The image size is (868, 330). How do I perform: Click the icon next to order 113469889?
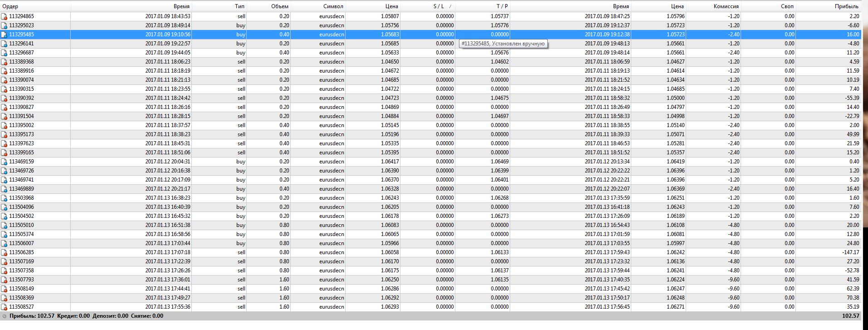pos(4,189)
